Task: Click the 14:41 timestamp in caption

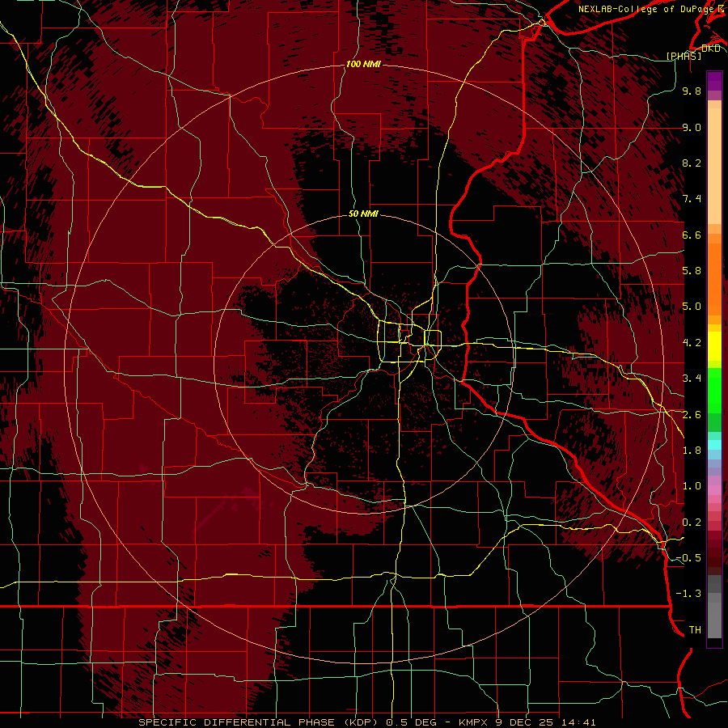Action: pos(578,722)
